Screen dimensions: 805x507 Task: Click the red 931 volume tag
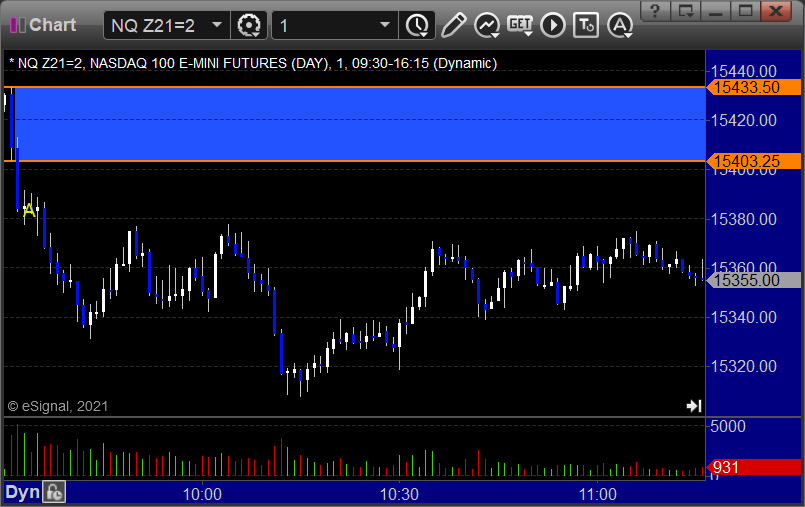pos(754,467)
